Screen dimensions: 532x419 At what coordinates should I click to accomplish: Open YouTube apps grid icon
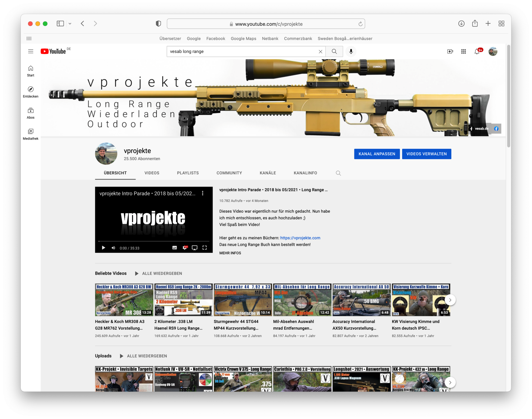pyautogui.click(x=463, y=51)
